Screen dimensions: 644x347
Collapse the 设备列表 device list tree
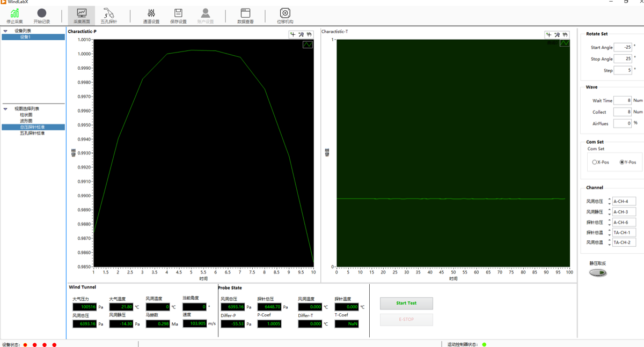click(x=5, y=31)
